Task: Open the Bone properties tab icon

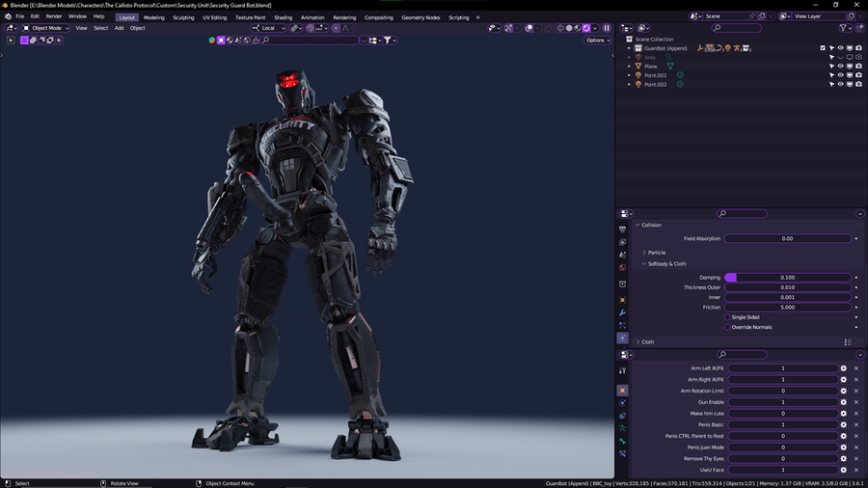Action: click(623, 441)
